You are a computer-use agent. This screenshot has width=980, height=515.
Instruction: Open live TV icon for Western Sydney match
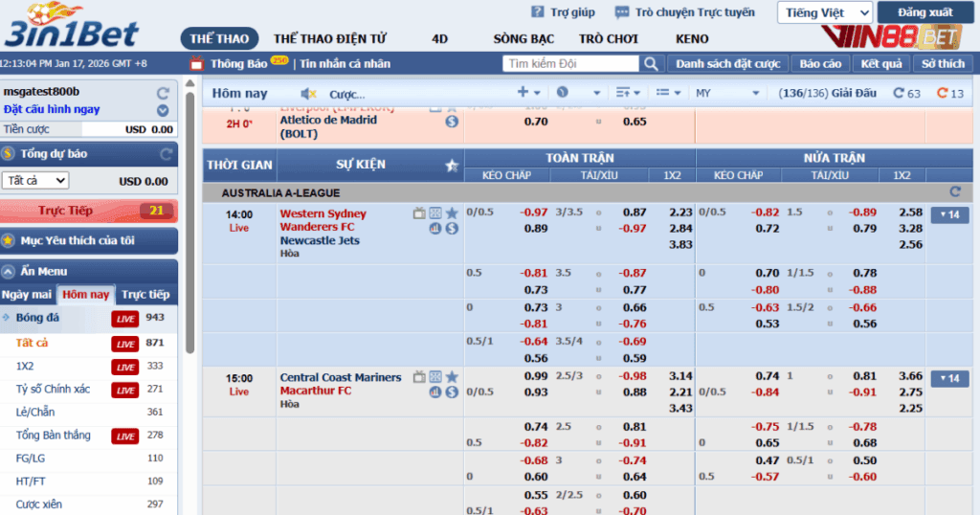[x=419, y=213]
